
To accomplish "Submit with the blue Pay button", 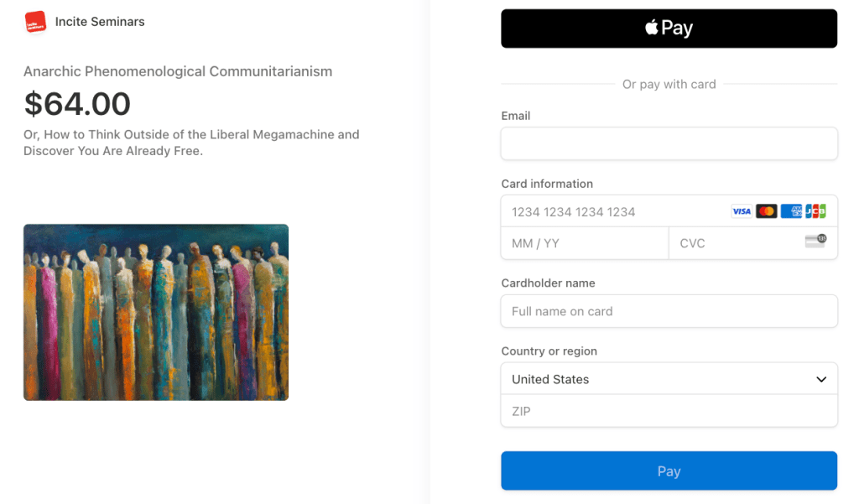I will (669, 471).
